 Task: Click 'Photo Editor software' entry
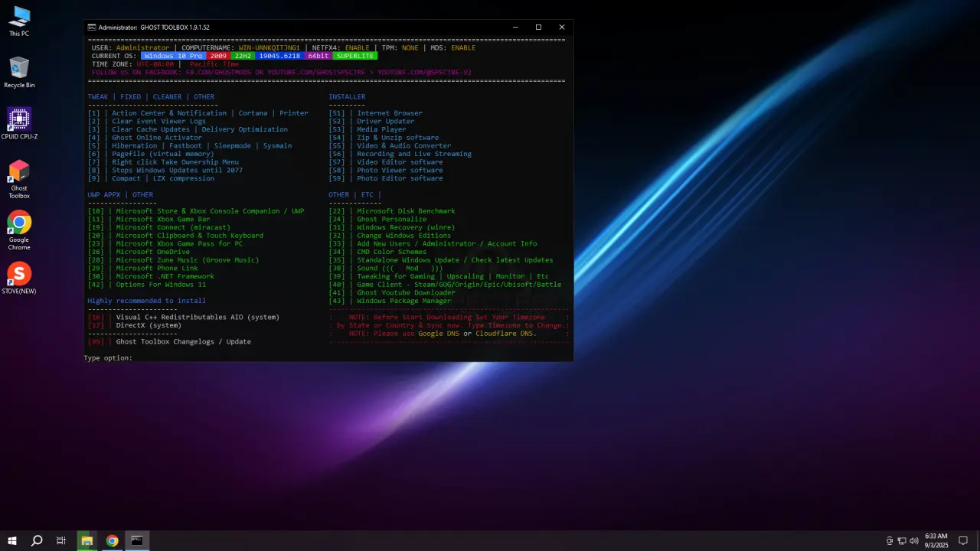click(386, 178)
